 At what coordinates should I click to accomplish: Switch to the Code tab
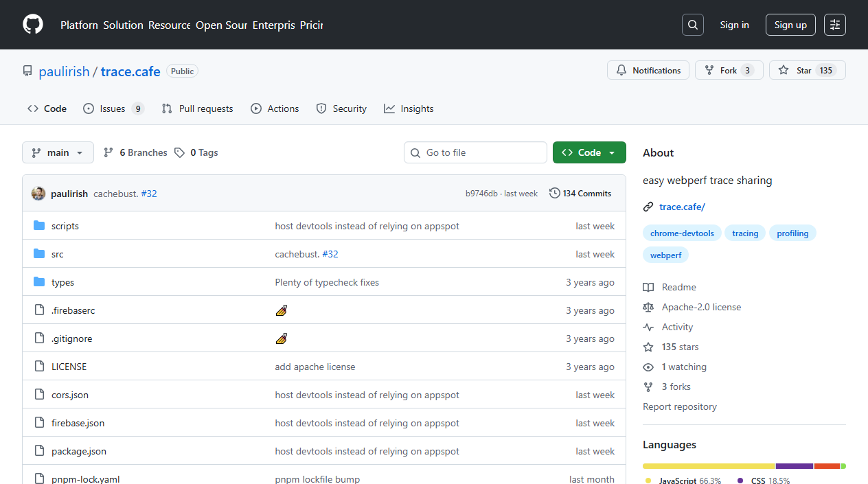(x=47, y=108)
